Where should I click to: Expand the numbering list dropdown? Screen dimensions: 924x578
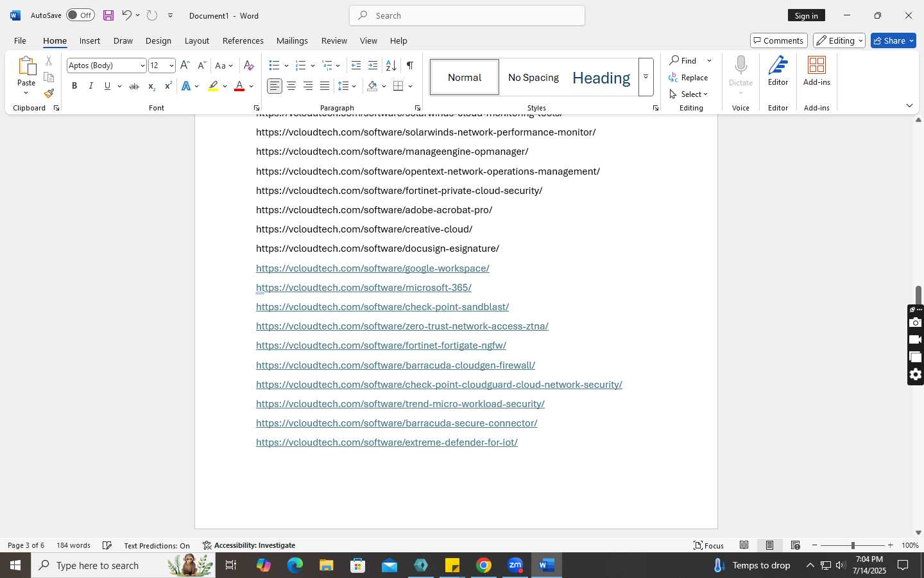click(x=312, y=66)
